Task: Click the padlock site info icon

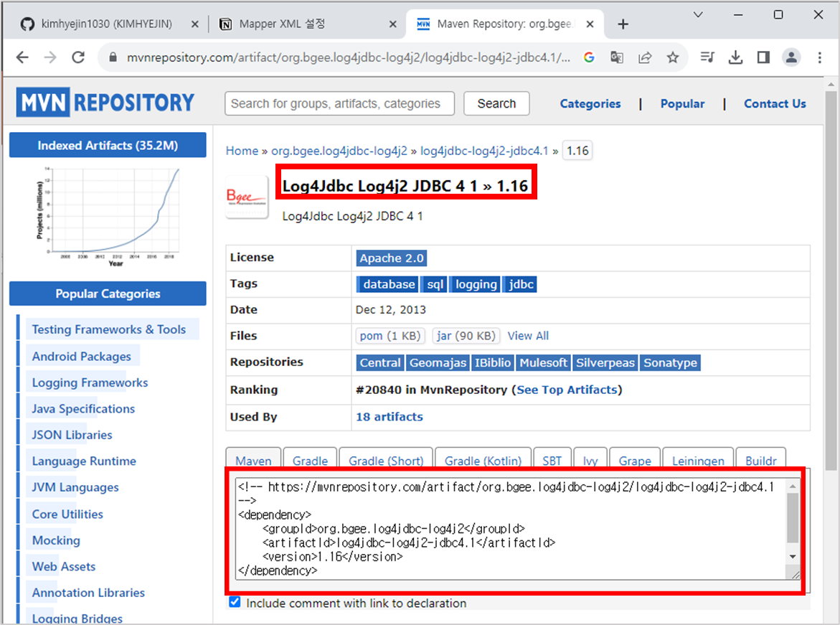Action: [x=113, y=57]
